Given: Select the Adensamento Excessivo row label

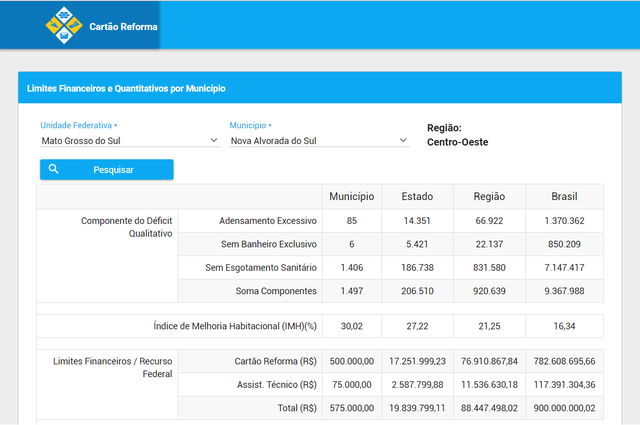Looking at the screenshot, I should tap(268, 220).
